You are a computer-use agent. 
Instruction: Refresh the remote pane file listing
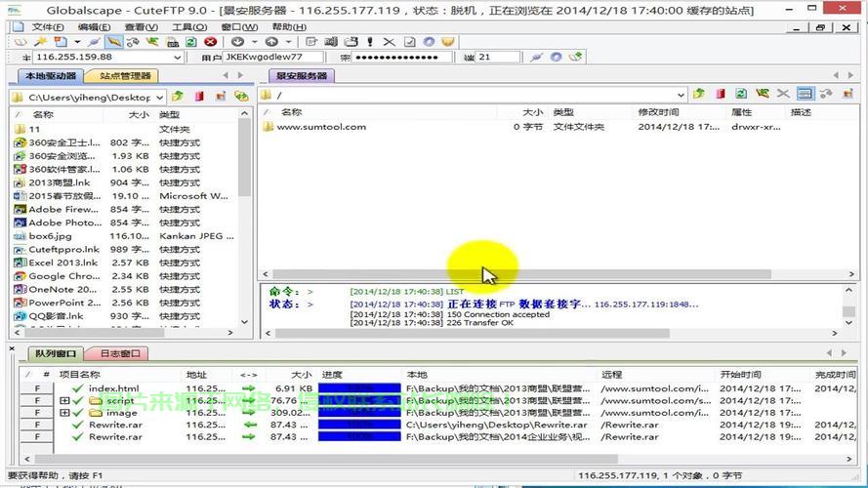[x=740, y=95]
